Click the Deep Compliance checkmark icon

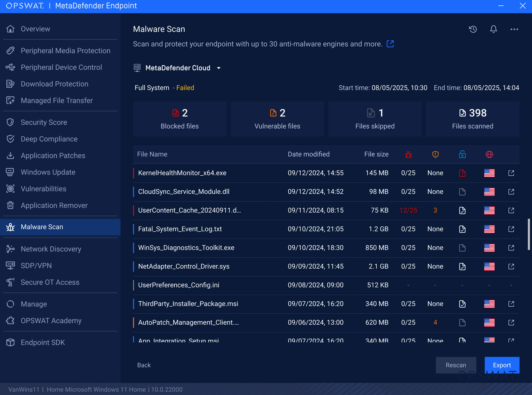[x=10, y=139]
